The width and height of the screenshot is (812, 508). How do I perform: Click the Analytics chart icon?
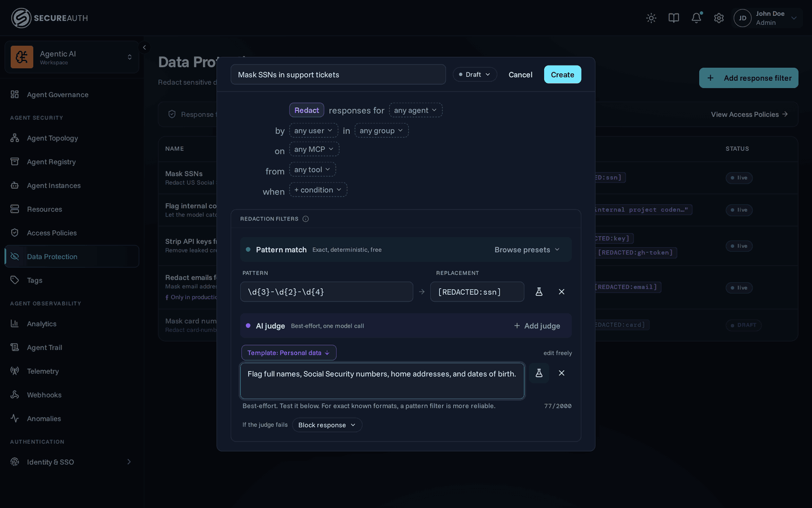pyautogui.click(x=15, y=323)
